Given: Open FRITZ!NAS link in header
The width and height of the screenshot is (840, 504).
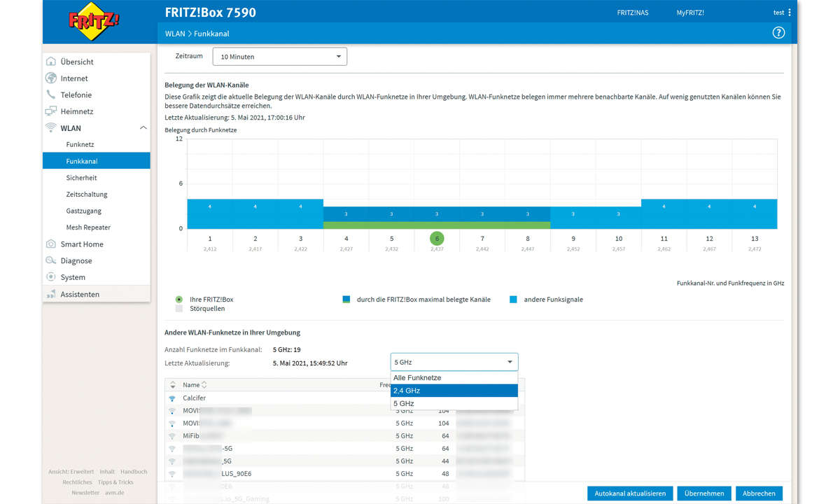Looking at the screenshot, I should click(x=632, y=13).
